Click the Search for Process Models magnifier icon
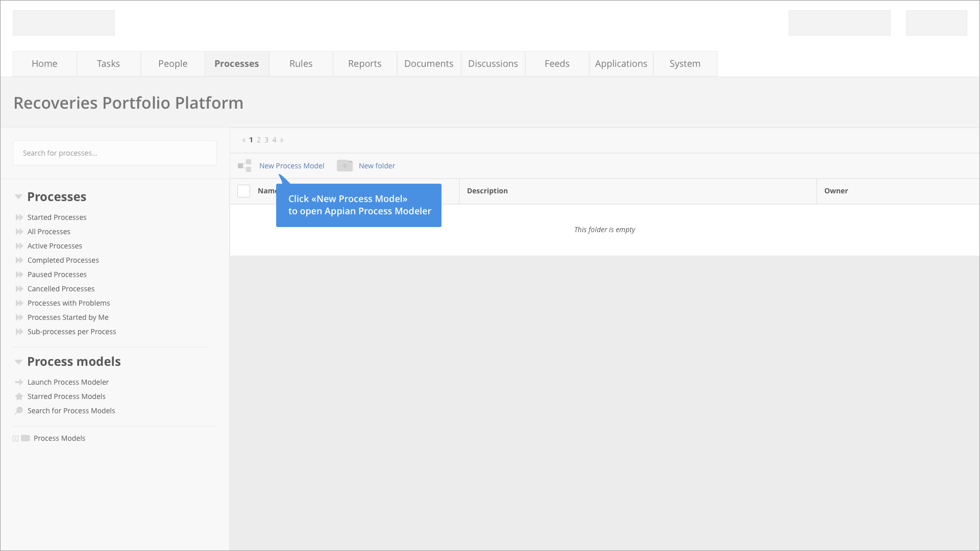This screenshot has width=980, height=551. (19, 411)
